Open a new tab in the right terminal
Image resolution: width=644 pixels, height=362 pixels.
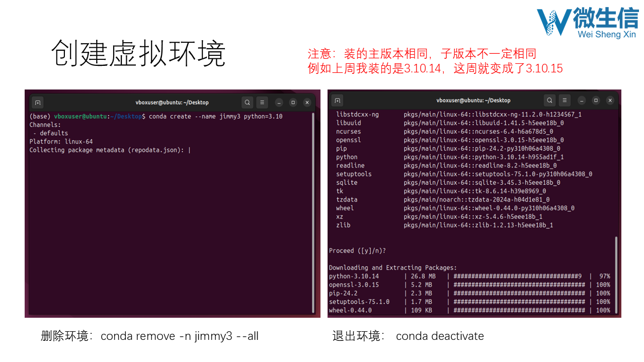pyautogui.click(x=338, y=100)
